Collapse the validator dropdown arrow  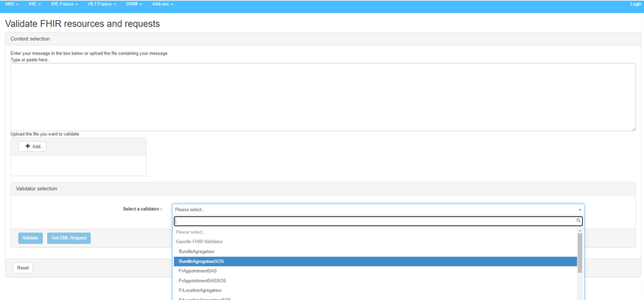tap(579, 210)
